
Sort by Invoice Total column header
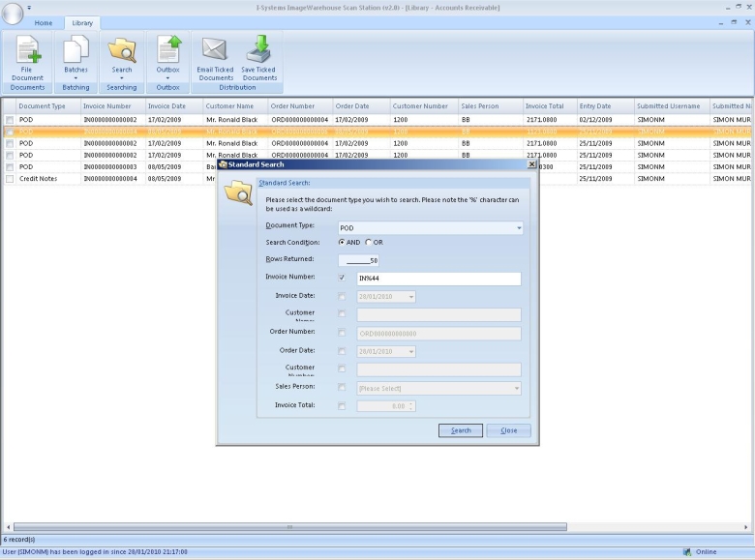click(x=550, y=106)
